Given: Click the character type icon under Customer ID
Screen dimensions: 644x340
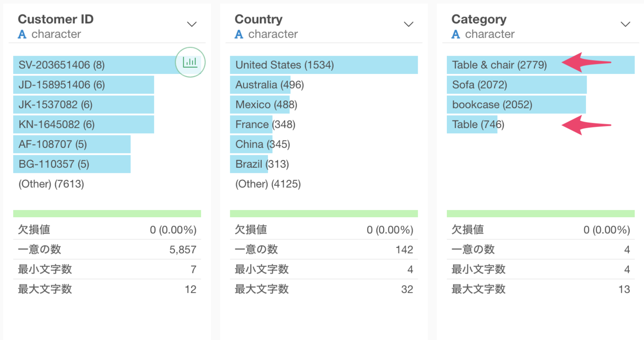Looking at the screenshot, I should pos(22,35).
